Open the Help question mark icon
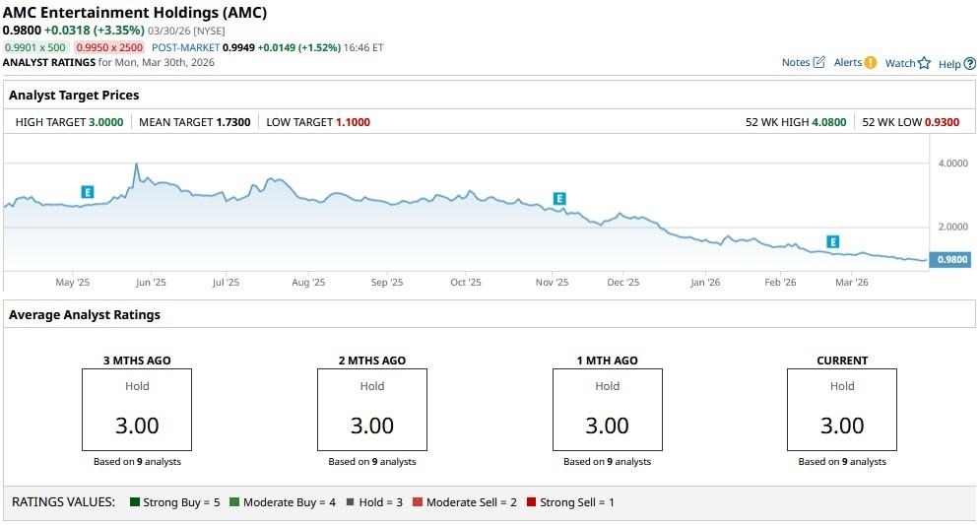 point(969,64)
